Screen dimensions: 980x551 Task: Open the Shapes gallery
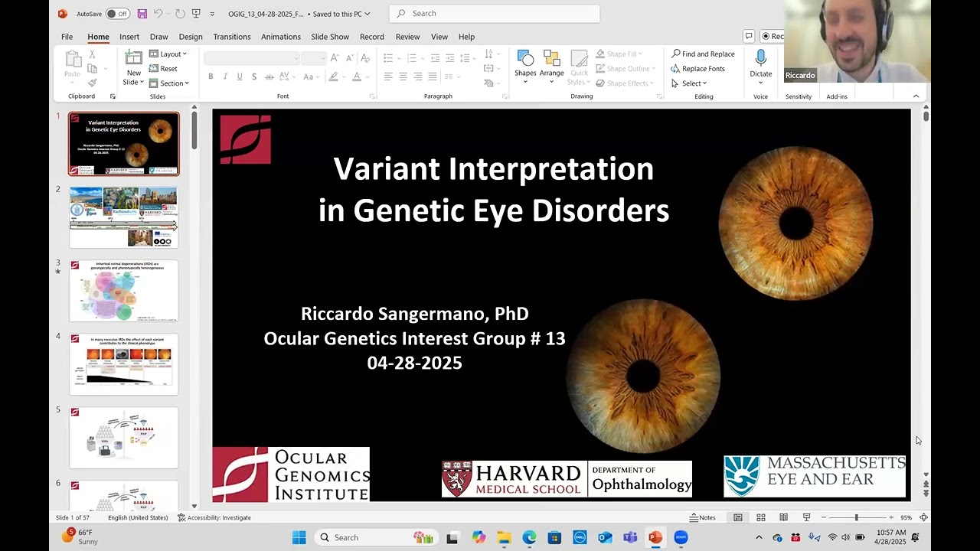[525, 67]
